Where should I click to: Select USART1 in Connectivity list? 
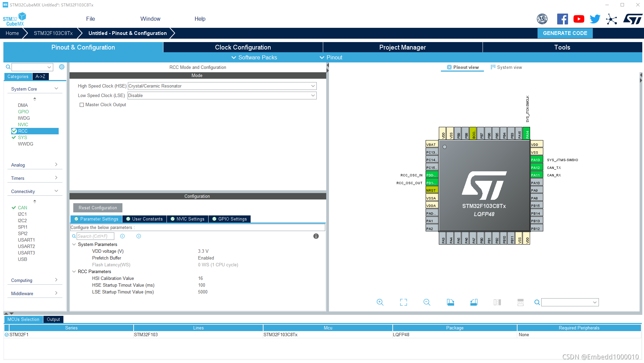coord(26,240)
